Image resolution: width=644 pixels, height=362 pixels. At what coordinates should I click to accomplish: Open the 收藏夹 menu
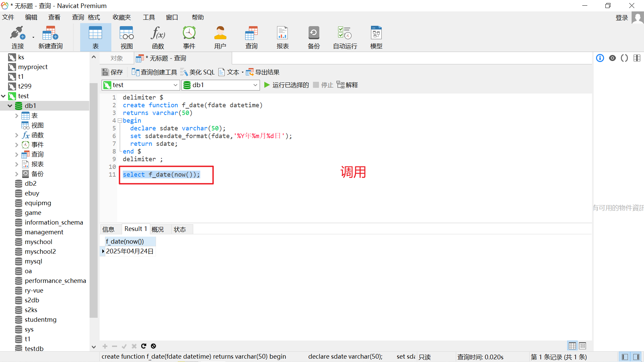point(121,17)
